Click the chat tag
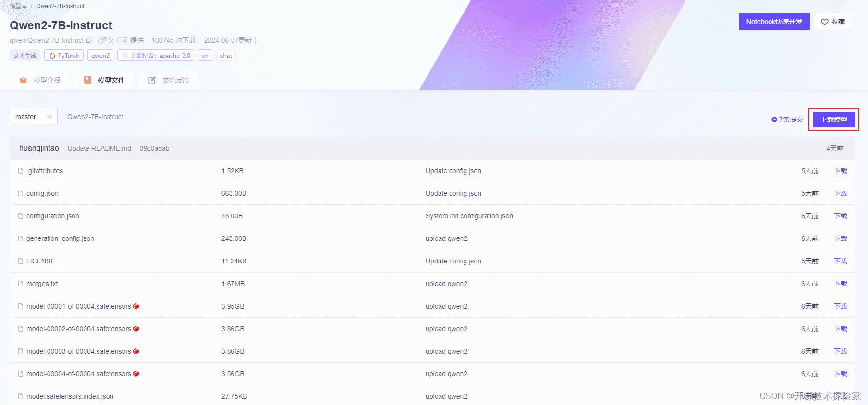The width and height of the screenshot is (868, 405). pos(226,56)
